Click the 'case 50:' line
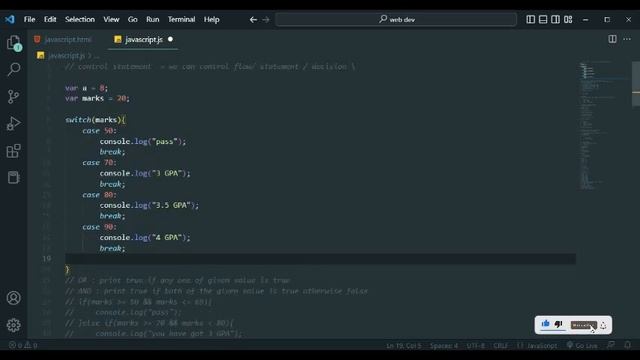 click(x=99, y=131)
